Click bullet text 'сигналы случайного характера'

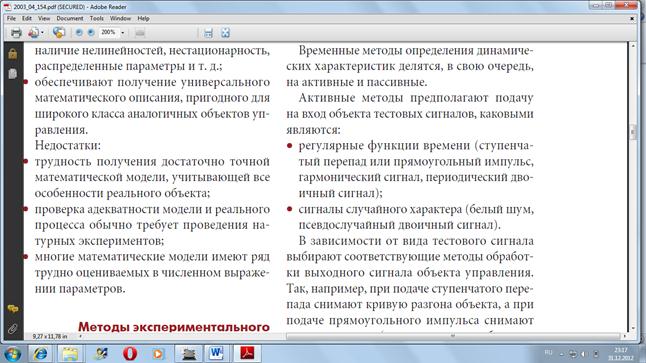click(x=380, y=209)
